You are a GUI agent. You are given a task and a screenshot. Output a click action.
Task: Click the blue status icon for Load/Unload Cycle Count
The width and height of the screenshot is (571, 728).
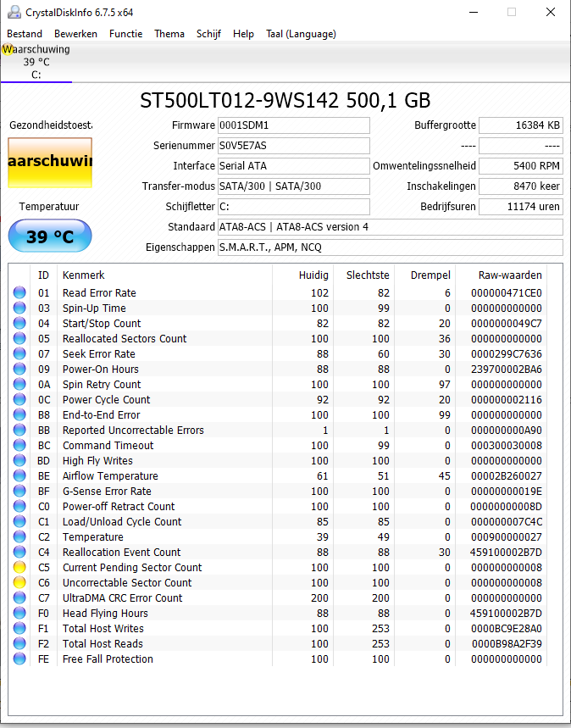pyautogui.click(x=19, y=521)
